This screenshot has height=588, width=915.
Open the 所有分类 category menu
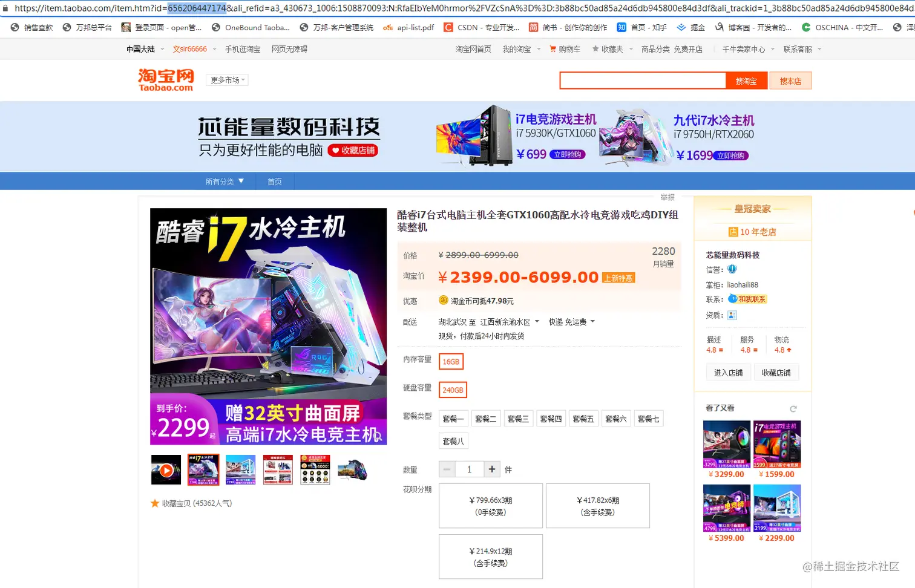pos(225,181)
